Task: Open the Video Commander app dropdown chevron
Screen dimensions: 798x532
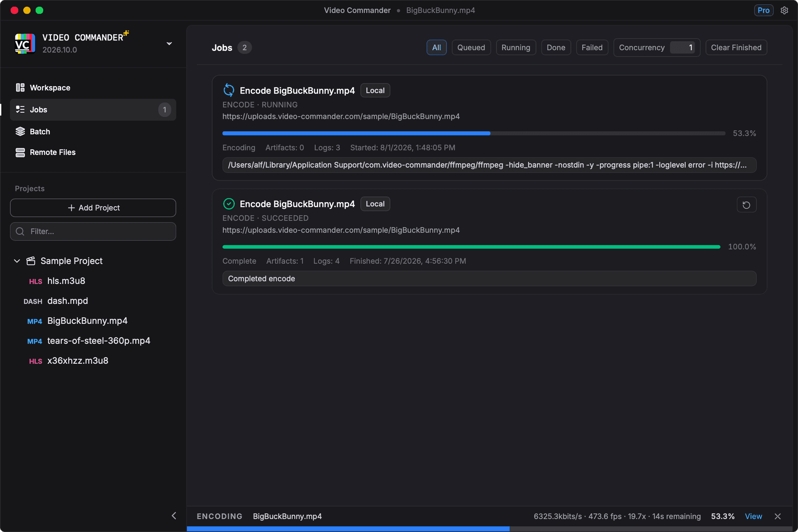Action: (169, 44)
